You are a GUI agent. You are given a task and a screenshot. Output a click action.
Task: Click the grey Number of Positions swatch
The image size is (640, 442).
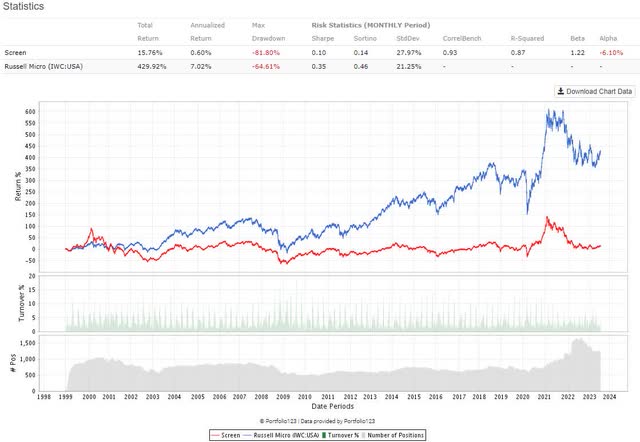(364, 435)
